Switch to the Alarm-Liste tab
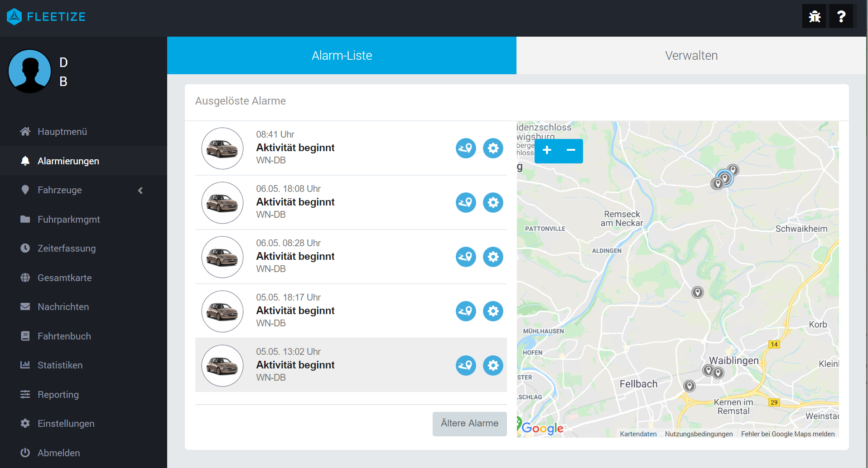The height and width of the screenshot is (468, 868). tap(342, 55)
